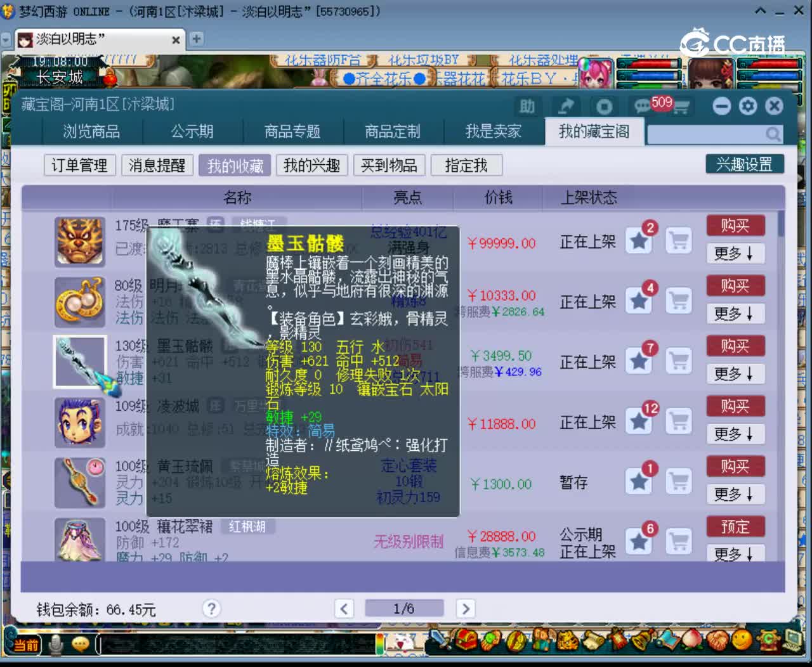Click the 兴趣设置 button

click(x=745, y=164)
